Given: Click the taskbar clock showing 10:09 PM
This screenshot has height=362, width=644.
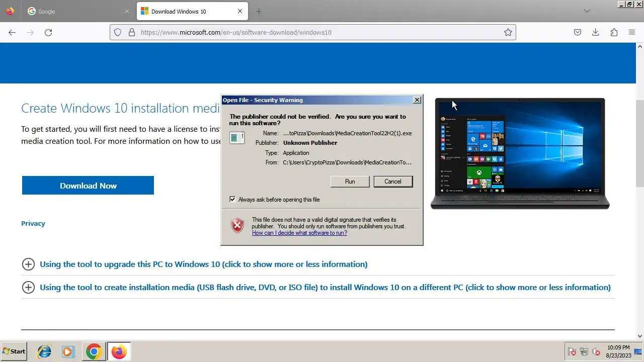Looking at the screenshot, I should click(618, 351).
